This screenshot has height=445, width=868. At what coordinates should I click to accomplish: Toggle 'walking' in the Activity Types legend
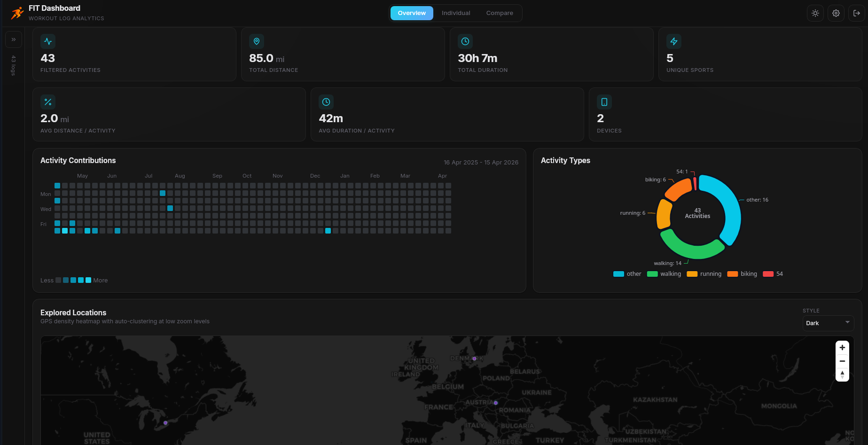click(664, 273)
